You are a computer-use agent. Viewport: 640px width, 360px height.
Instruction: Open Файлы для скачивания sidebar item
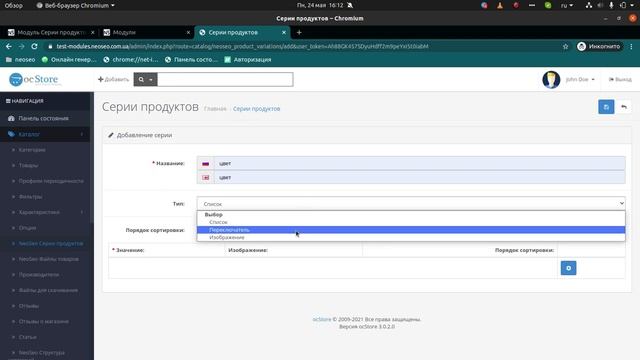pos(48,290)
